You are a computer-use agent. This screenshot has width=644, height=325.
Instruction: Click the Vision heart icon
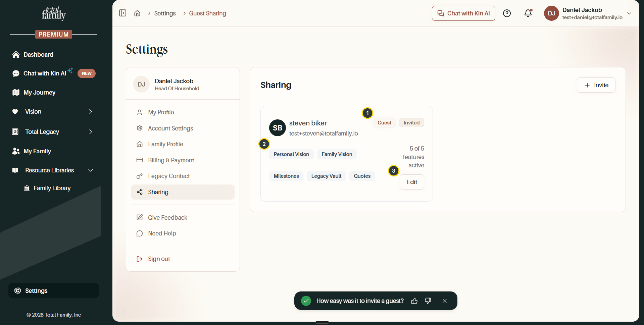point(15,112)
